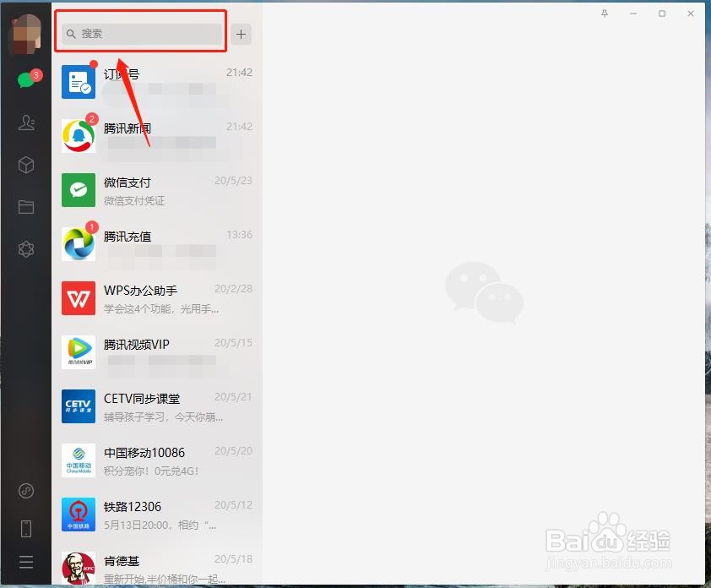Open the Favorites cube icon

26,165
